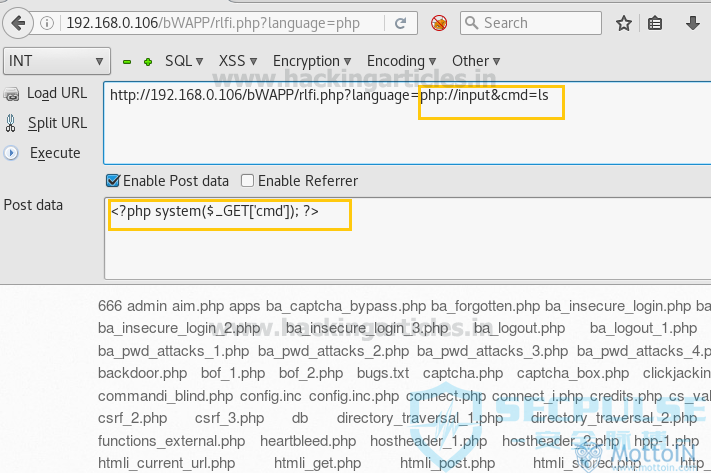Click the captcha.php filename
The image size is (711, 473).
pyautogui.click(x=463, y=373)
